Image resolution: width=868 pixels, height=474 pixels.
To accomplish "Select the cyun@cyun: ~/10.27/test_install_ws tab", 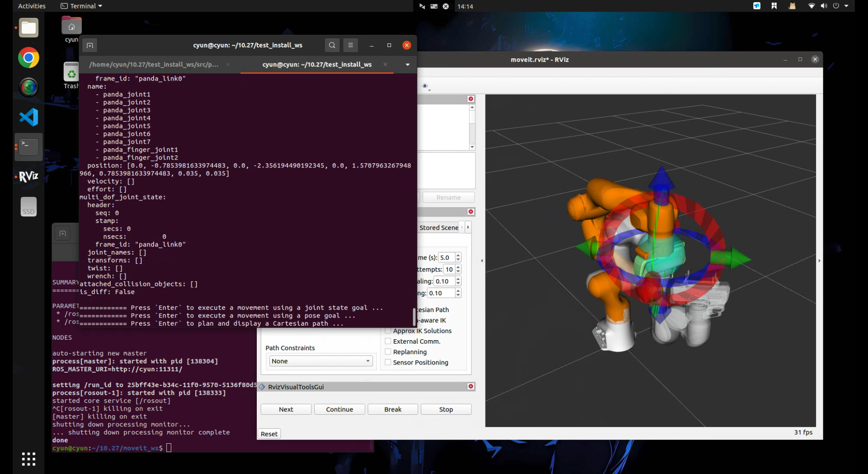I will (x=317, y=65).
